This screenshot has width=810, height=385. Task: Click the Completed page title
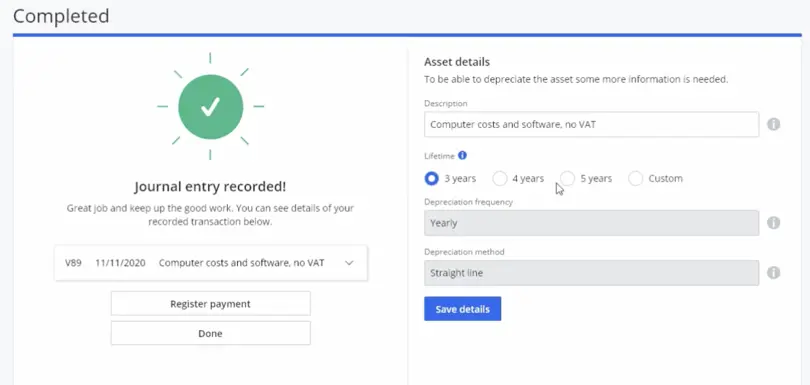tap(61, 16)
